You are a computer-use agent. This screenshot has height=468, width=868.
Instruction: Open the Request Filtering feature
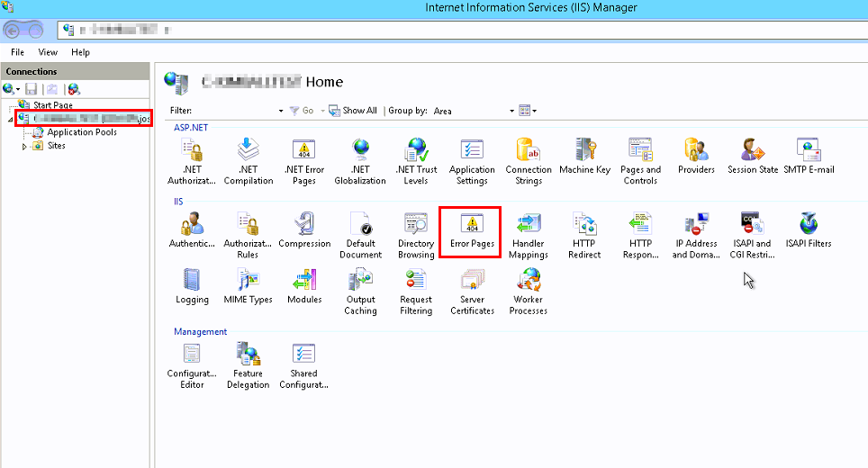click(x=416, y=292)
